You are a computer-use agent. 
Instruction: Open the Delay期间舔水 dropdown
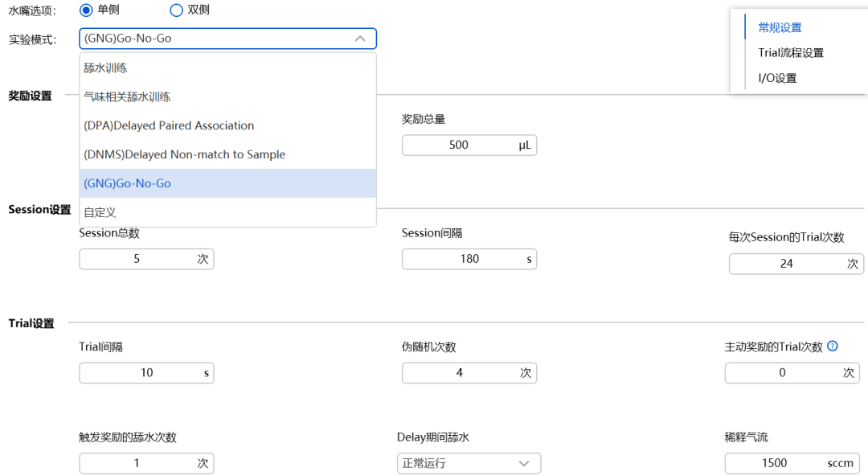coord(469,463)
